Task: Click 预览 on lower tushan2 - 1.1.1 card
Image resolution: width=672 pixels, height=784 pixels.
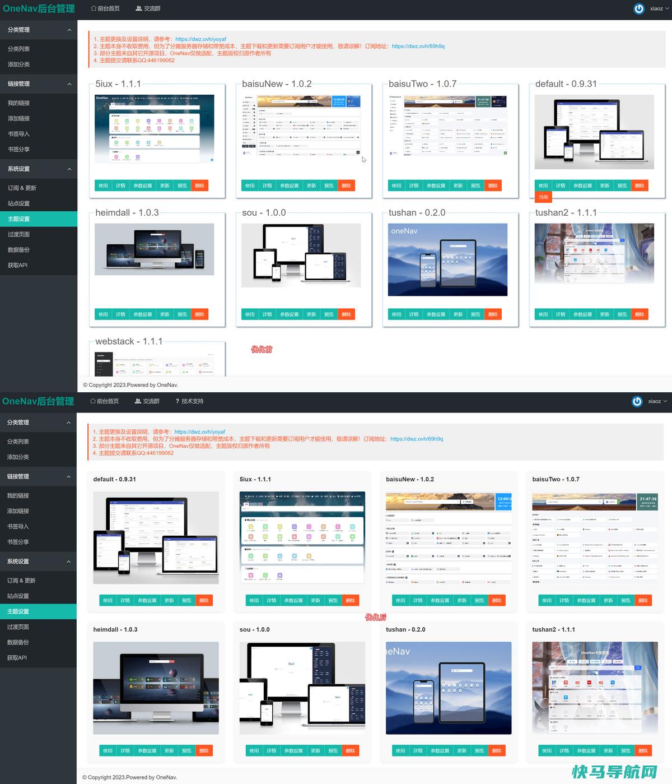Action: tap(626, 750)
